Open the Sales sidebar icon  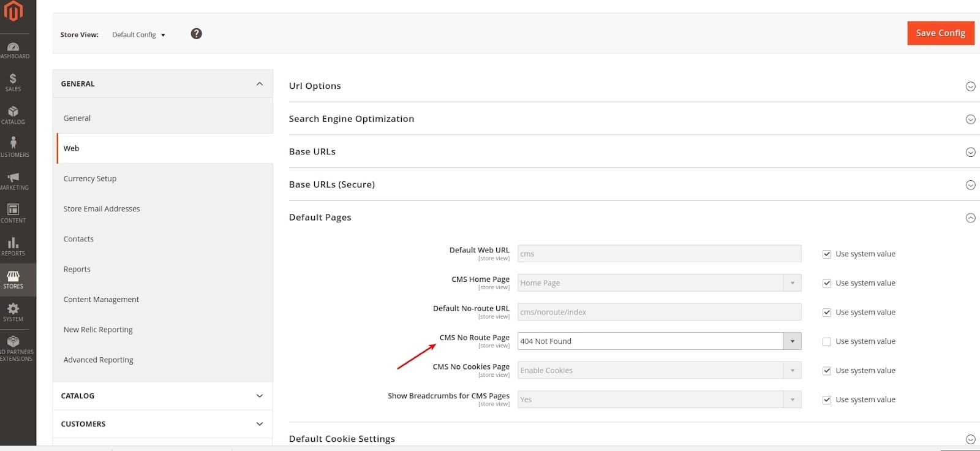point(13,83)
